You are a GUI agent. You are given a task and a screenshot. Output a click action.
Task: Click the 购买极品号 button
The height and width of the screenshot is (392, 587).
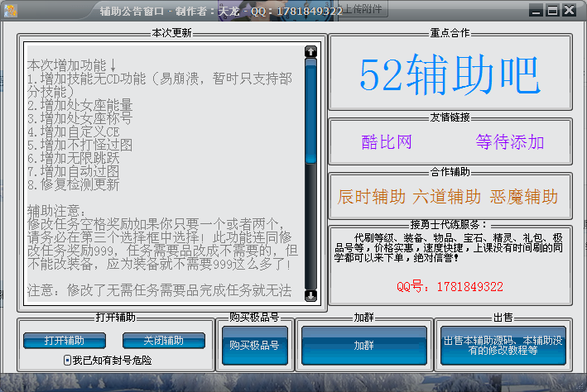coord(254,345)
